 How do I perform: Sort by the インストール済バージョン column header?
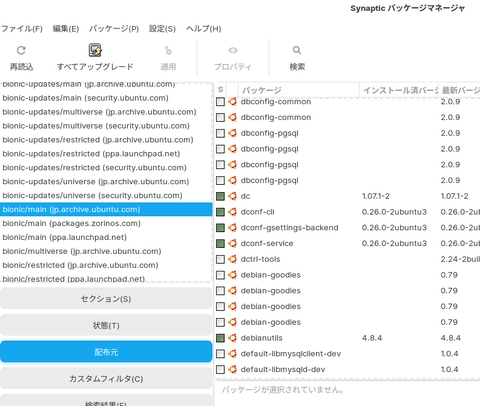pyautogui.click(x=399, y=90)
